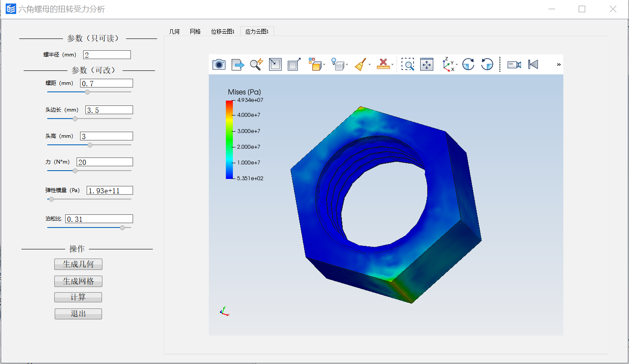The width and height of the screenshot is (629, 364).
Task: Click the 计算 button
Action: click(78, 297)
